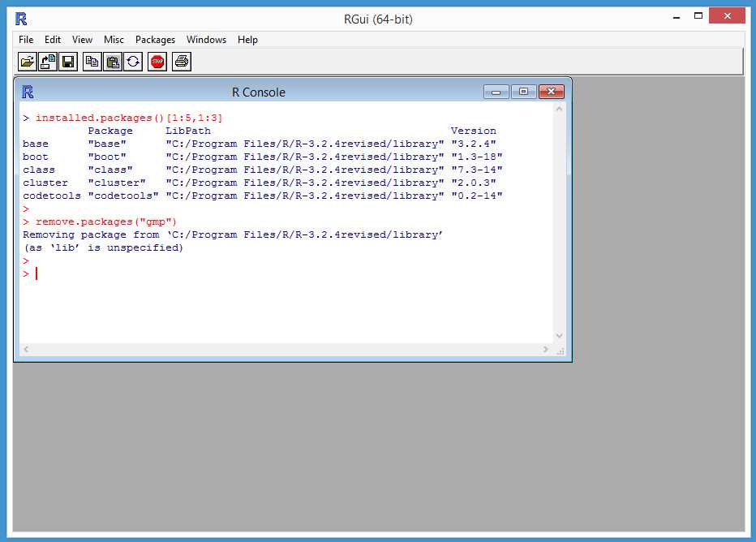Click the R logo in the RGui title bar
The image size is (756, 542).
point(21,19)
